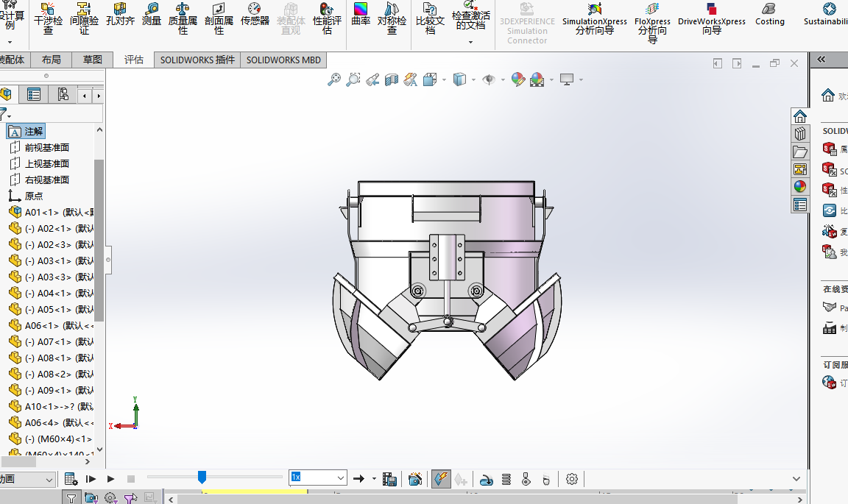The image size is (848, 504).
Task: Open Appearances tab in task pane
Action: [800, 187]
